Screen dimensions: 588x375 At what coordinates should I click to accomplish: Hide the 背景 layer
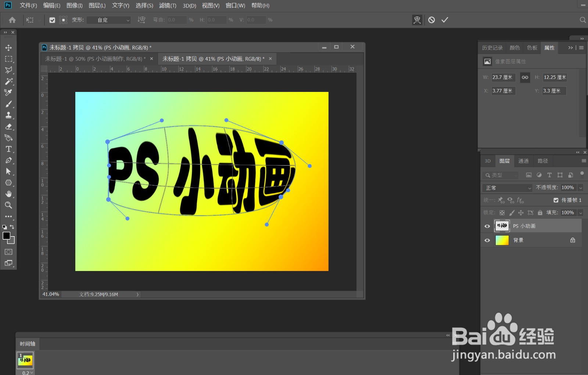pos(487,240)
